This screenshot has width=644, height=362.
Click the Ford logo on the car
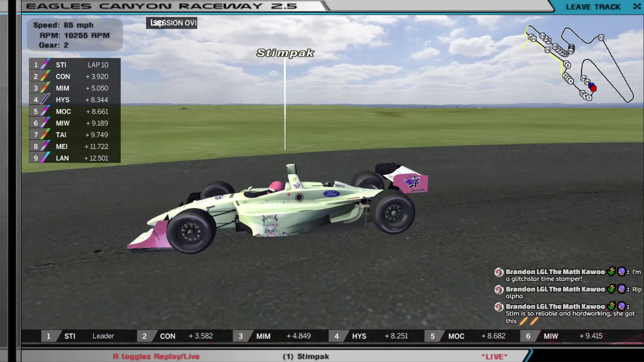coord(332,193)
